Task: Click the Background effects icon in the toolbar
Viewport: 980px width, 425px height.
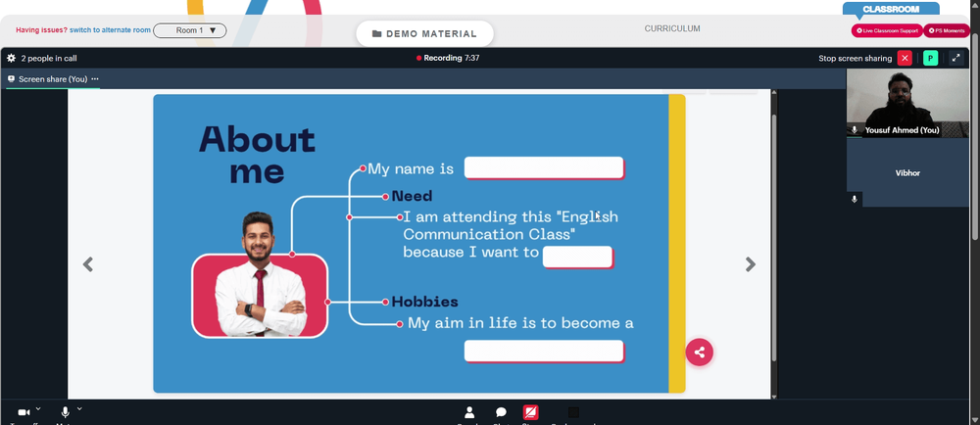Action: click(573, 412)
